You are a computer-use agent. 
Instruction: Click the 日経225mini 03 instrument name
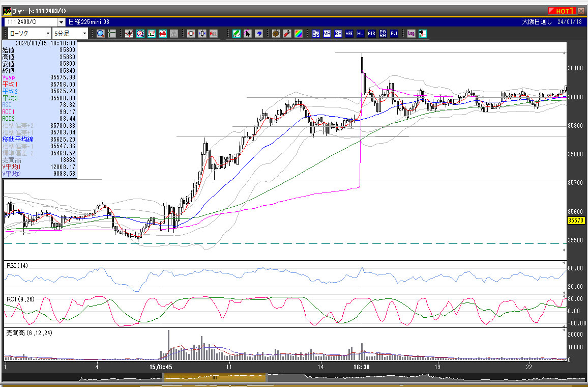click(x=89, y=22)
